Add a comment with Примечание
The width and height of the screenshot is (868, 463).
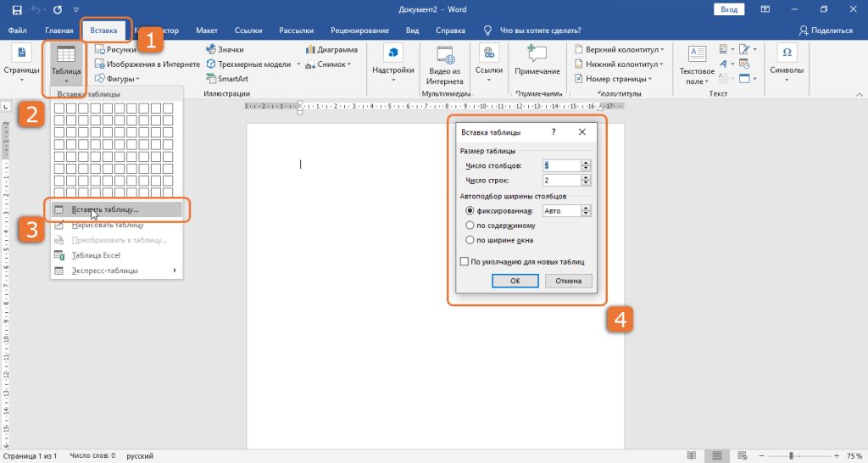[537, 61]
